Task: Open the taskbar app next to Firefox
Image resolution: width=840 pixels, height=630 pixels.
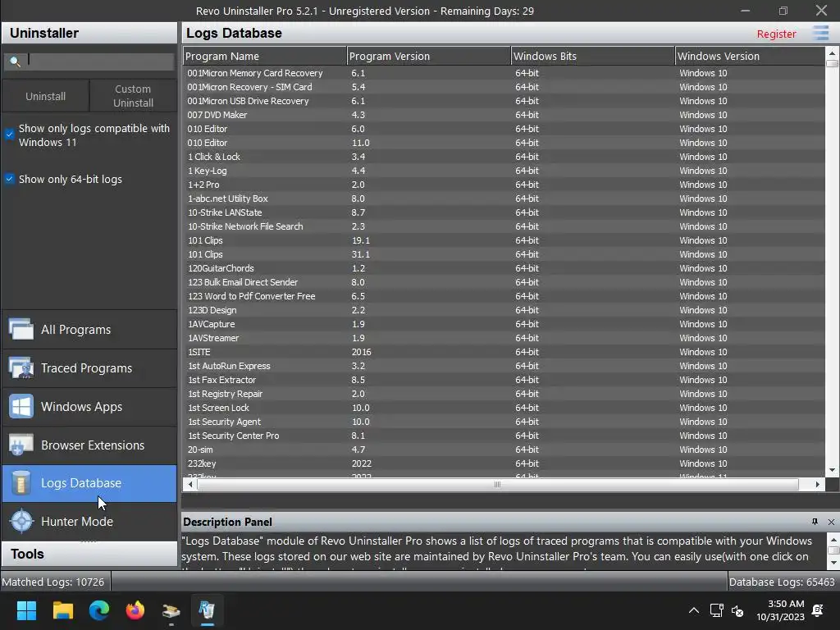Action: tap(171, 610)
